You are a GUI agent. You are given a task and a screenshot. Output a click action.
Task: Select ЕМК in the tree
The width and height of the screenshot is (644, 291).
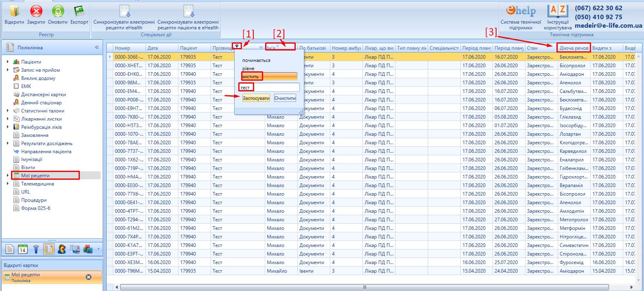click(x=26, y=86)
